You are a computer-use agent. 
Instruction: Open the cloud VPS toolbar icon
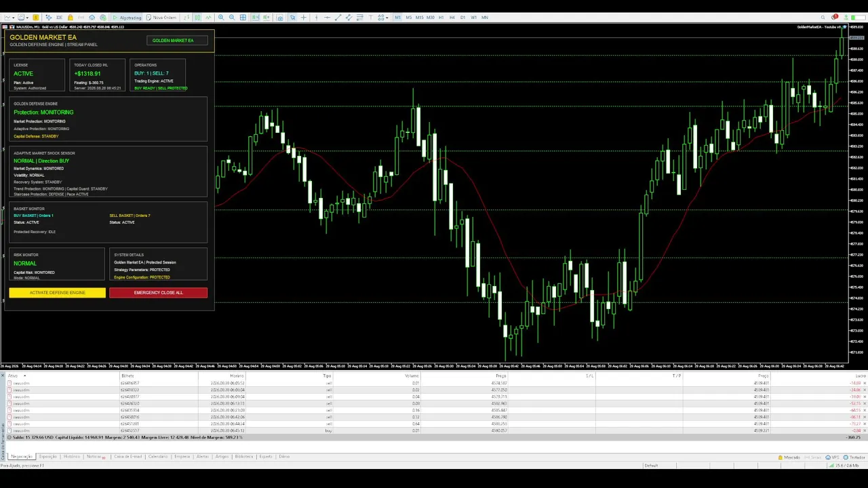coord(92,18)
